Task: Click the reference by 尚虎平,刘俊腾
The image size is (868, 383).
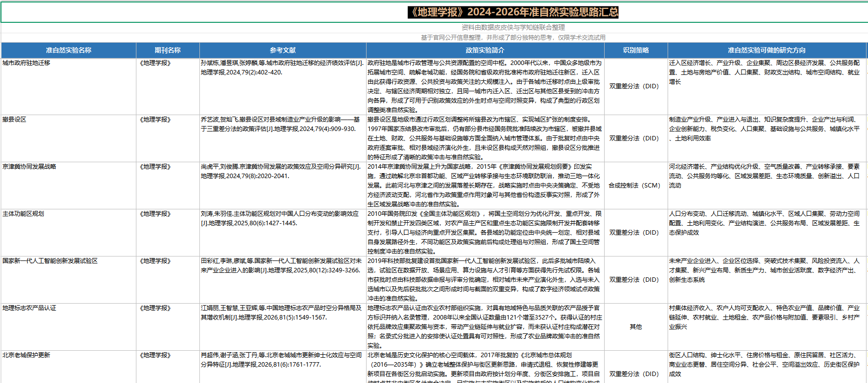Action: 283,186
